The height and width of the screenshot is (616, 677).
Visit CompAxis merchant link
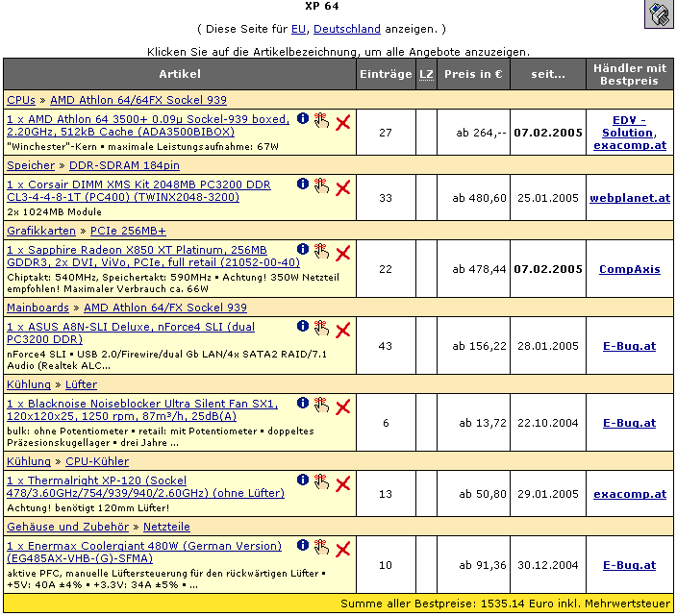pyautogui.click(x=630, y=269)
